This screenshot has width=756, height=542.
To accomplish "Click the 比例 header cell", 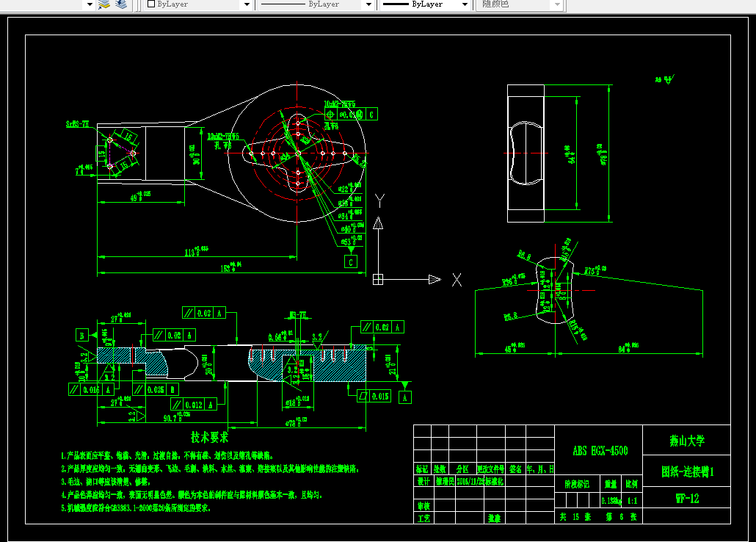I will tap(632, 483).
